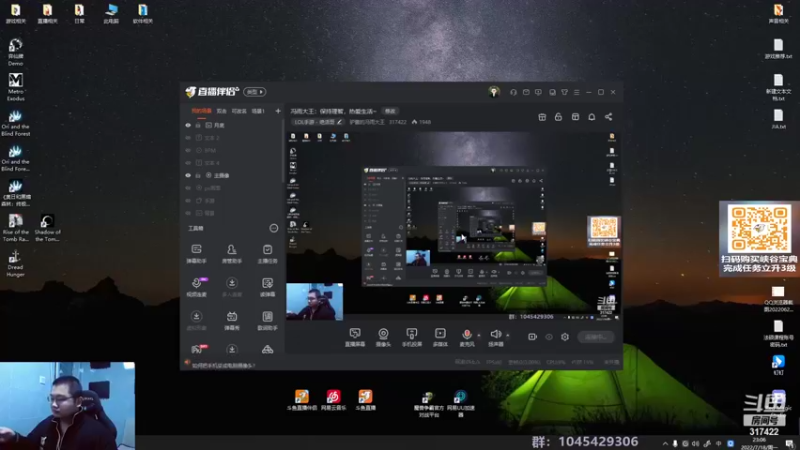Click the source list scrollbar
This screenshot has width=800, height=450.
(x=283, y=153)
